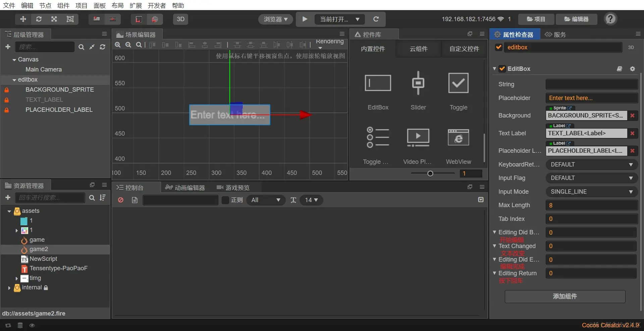The width and height of the screenshot is (644, 331).
Task: Open the 开发者 menu
Action: [157, 5]
